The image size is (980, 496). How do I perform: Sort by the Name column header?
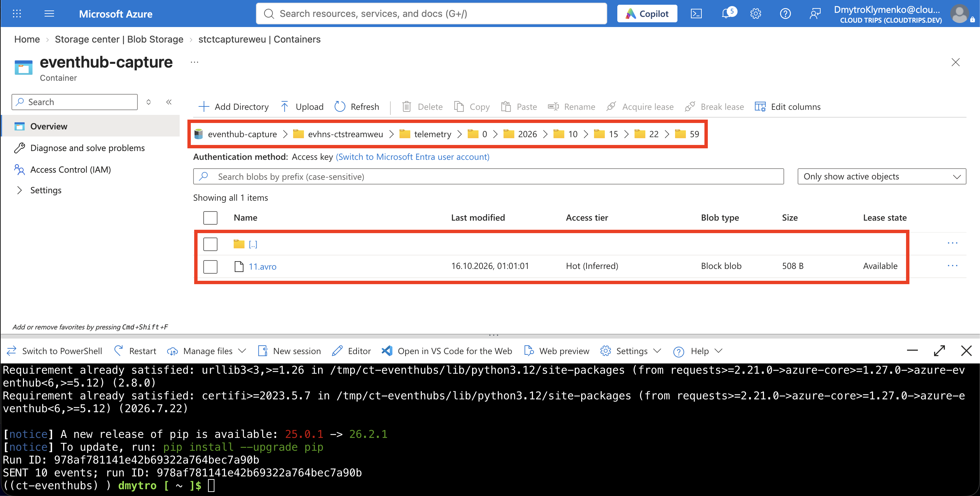246,218
